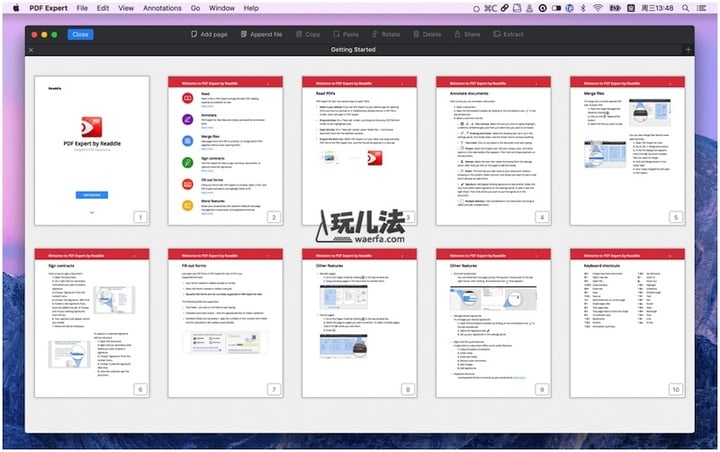
Task: Close the Getting Started tab
Action: tap(30, 49)
